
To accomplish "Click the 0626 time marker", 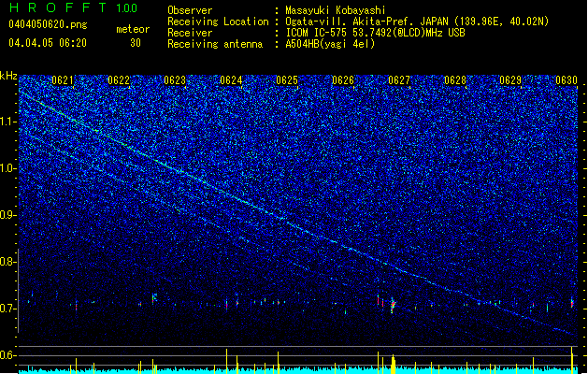I will click(343, 80).
